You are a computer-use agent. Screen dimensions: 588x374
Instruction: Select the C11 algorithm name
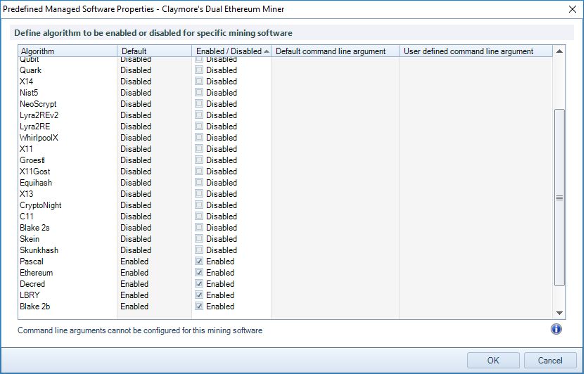27,217
